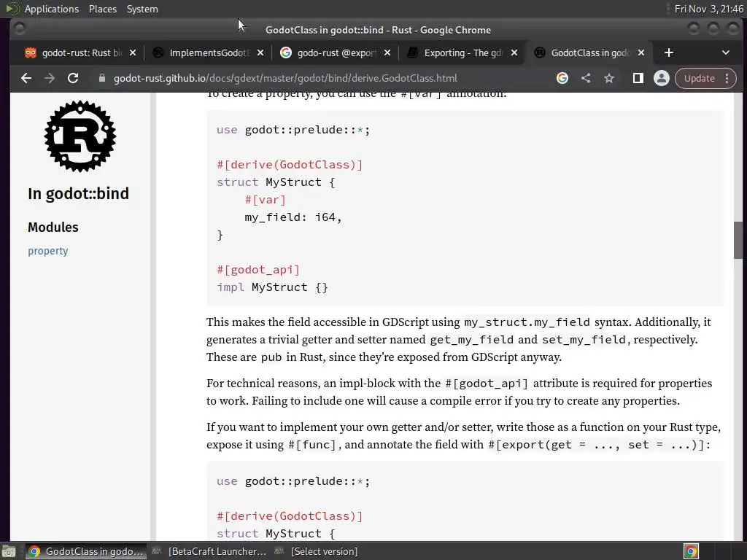This screenshot has height=560, width=747.
Task: Click the forward navigation arrow
Action: pos(50,78)
